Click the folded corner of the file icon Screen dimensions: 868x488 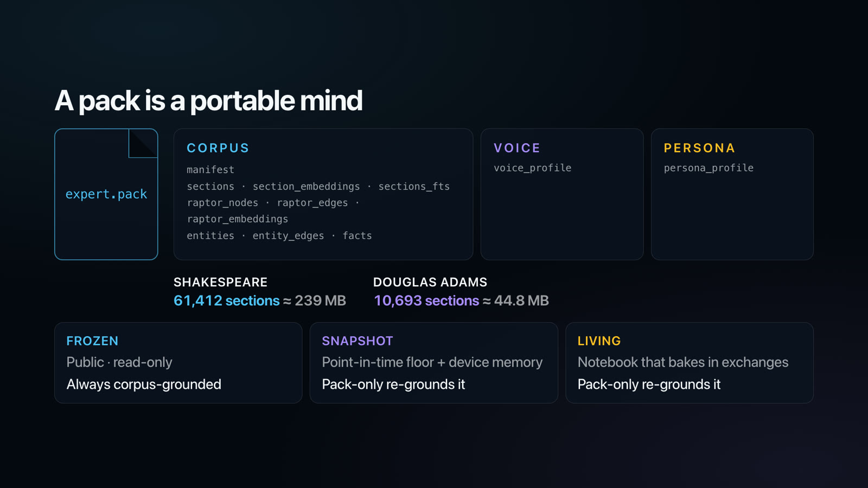pyautogui.click(x=143, y=143)
